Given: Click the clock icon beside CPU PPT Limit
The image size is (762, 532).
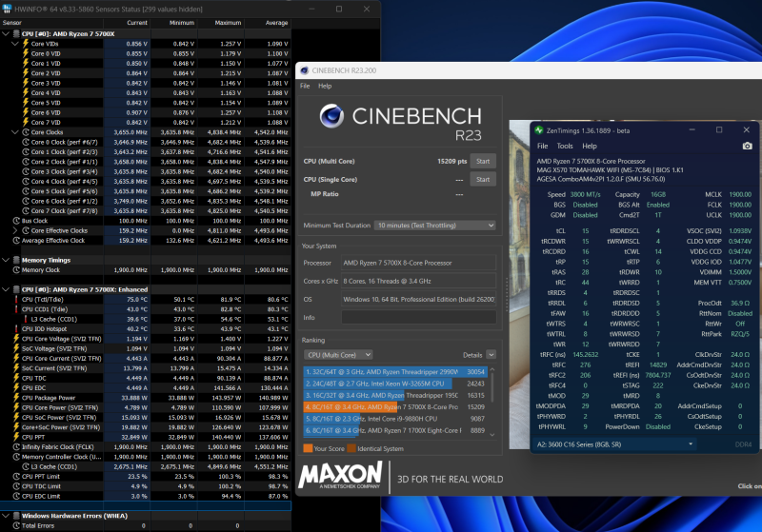Looking at the screenshot, I should (16, 477).
